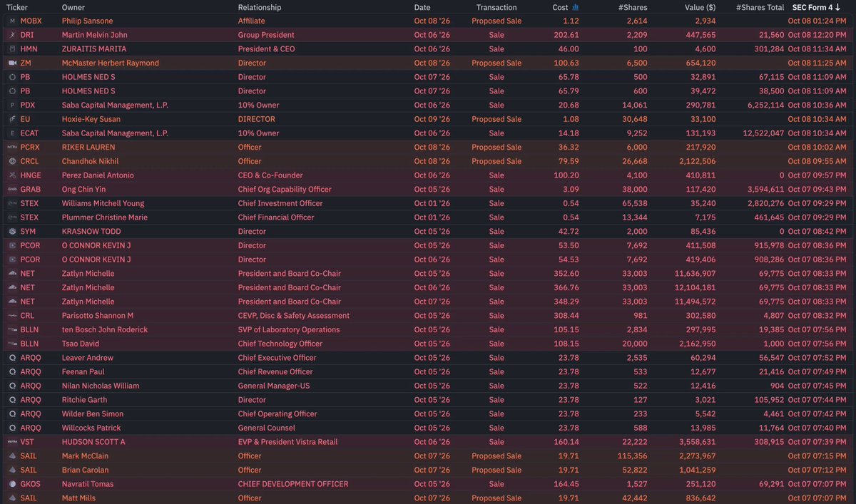Image resolution: width=856 pixels, height=504 pixels.
Task: Open the HMN logo icon
Action: (x=12, y=49)
